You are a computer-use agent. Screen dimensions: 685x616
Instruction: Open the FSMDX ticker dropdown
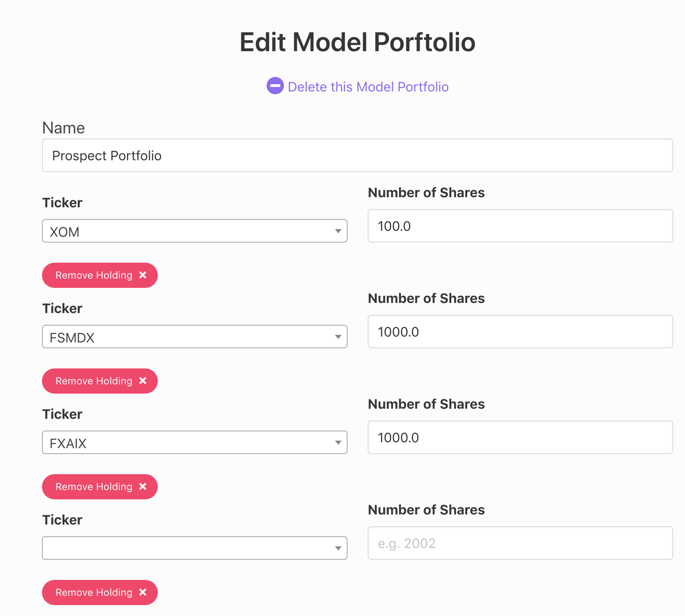tap(194, 337)
